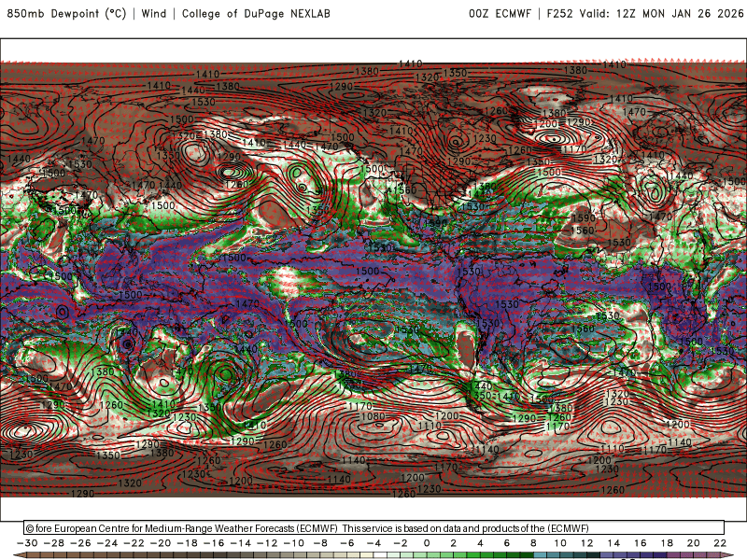Click the -24 value on the color scale
The width and height of the screenshot is (747, 560).
point(107,543)
